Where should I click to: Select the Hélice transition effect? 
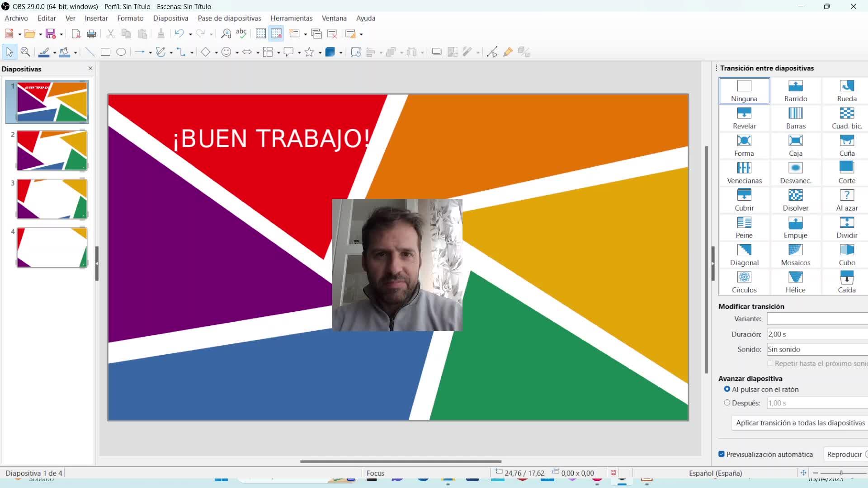pyautogui.click(x=795, y=282)
